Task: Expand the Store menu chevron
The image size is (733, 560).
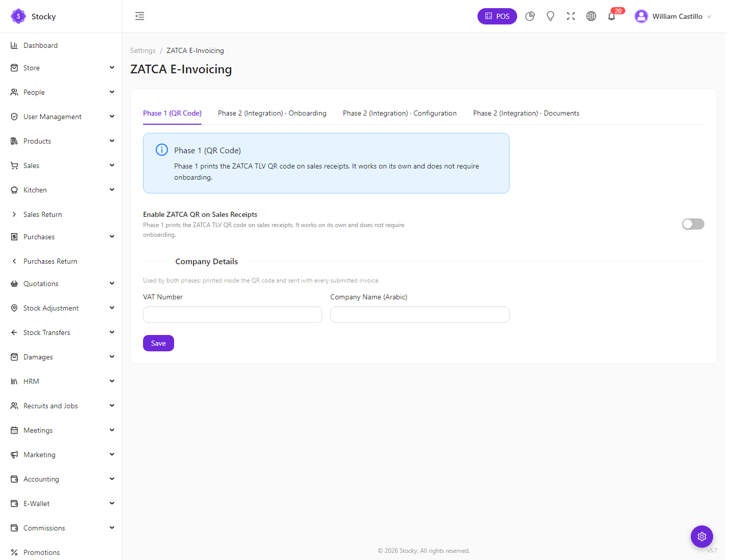Action: click(x=112, y=67)
